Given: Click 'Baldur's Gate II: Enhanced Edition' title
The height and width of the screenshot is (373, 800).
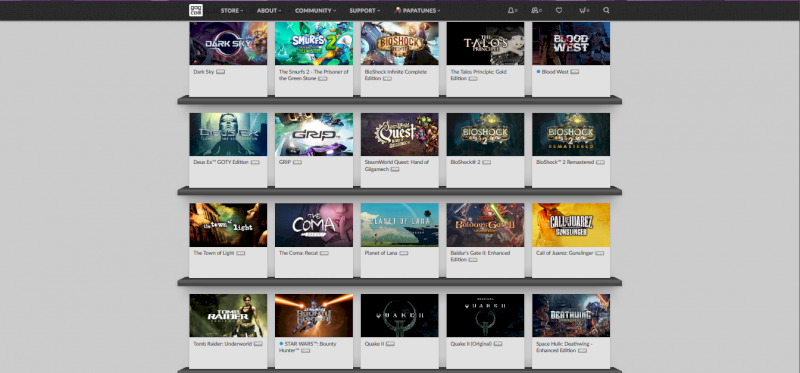Looking at the screenshot, I should coord(480,256).
